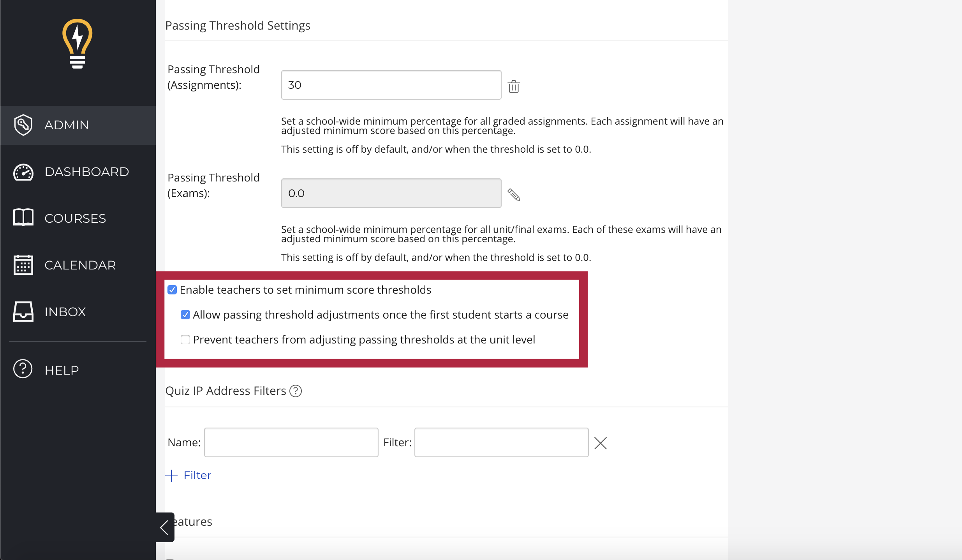Toggle Enable teachers to set minimum score thresholds
Viewport: 962px width, 560px height.
[171, 290]
